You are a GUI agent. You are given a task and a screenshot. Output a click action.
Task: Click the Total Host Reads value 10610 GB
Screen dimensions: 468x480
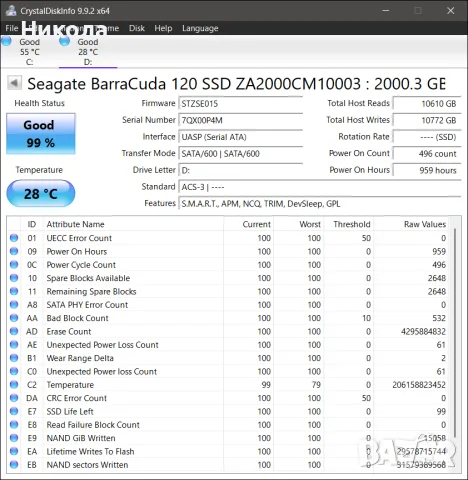tap(427, 104)
